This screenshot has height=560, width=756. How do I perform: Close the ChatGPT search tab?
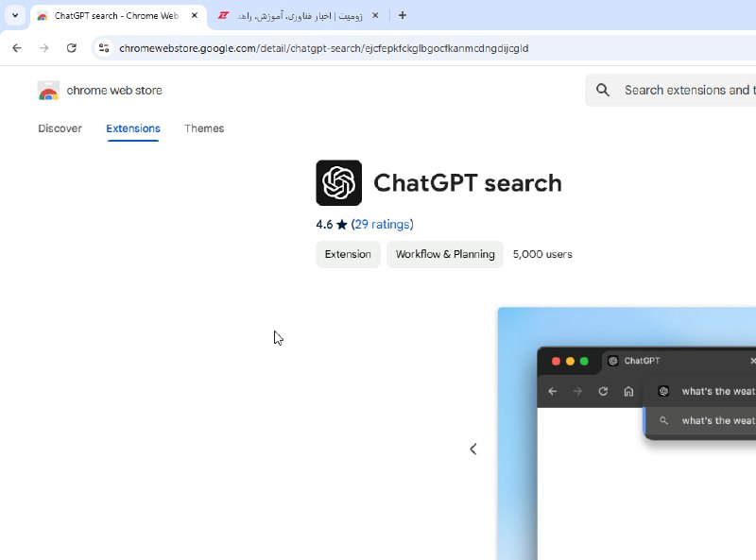[x=195, y=15]
